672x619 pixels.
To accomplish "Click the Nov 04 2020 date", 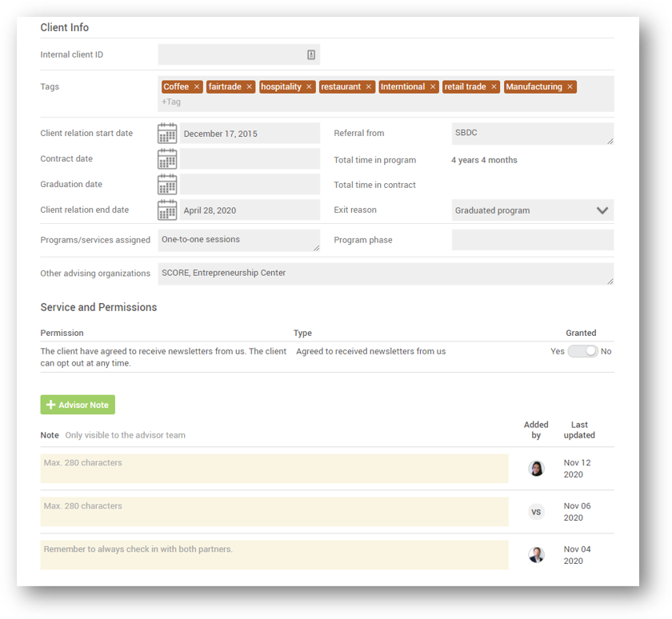I will (577, 555).
